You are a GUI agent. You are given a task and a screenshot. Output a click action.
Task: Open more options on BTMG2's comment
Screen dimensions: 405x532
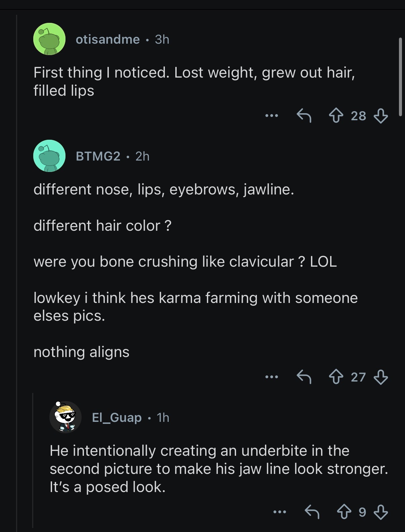[x=271, y=377]
